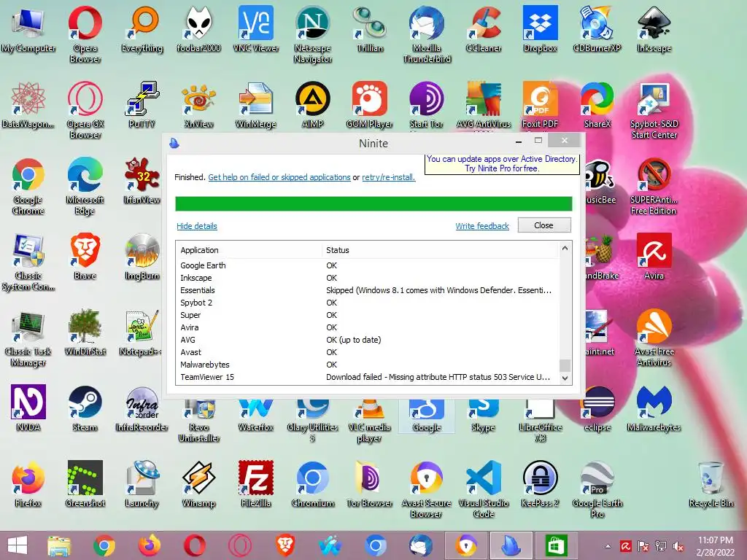Open Dropbox desktop icon
Screen dimensions: 747x560
[541, 29]
